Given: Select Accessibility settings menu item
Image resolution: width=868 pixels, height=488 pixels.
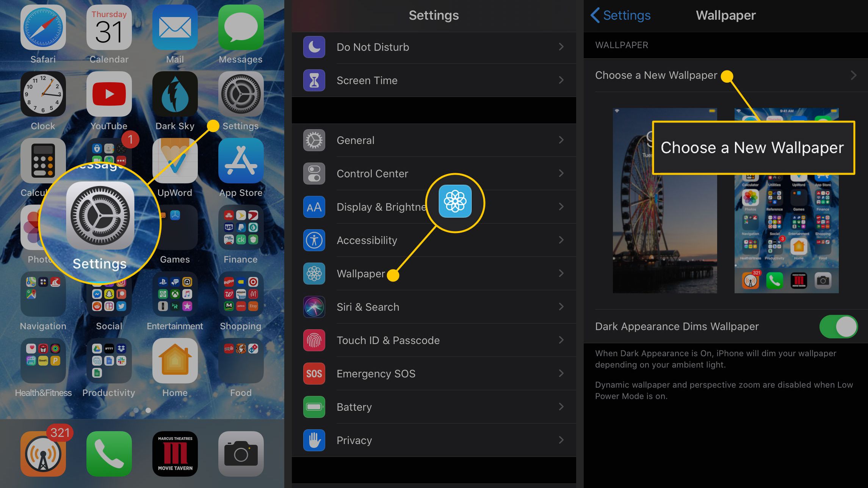Looking at the screenshot, I should pyautogui.click(x=433, y=240).
